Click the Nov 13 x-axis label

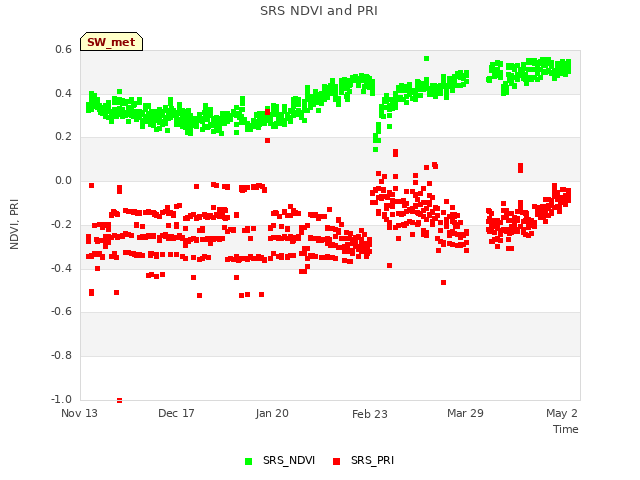coord(79,413)
